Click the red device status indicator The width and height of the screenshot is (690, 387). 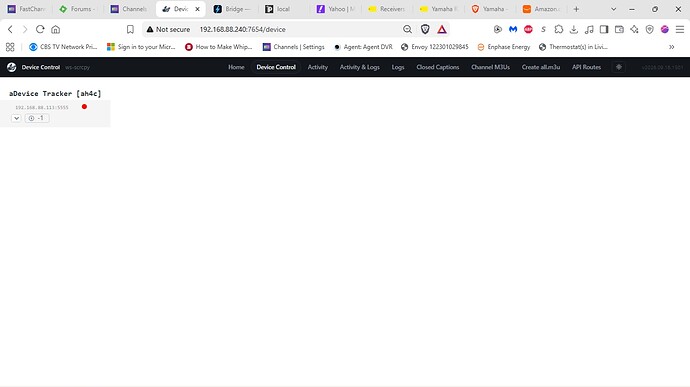84,107
